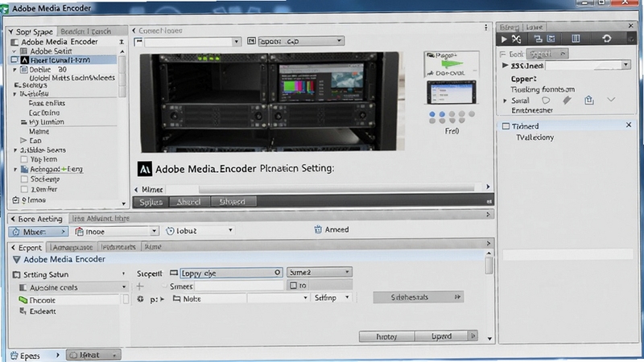Click the tag icon in Sural row
This screenshot has height=362, width=644.
coord(567,100)
